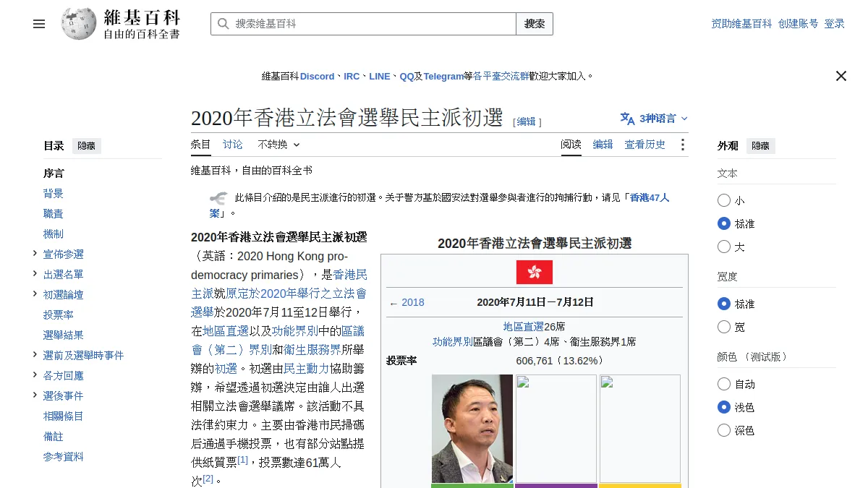868x488 pixels.
Task: Select standard text size radio
Action: point(724,223)
